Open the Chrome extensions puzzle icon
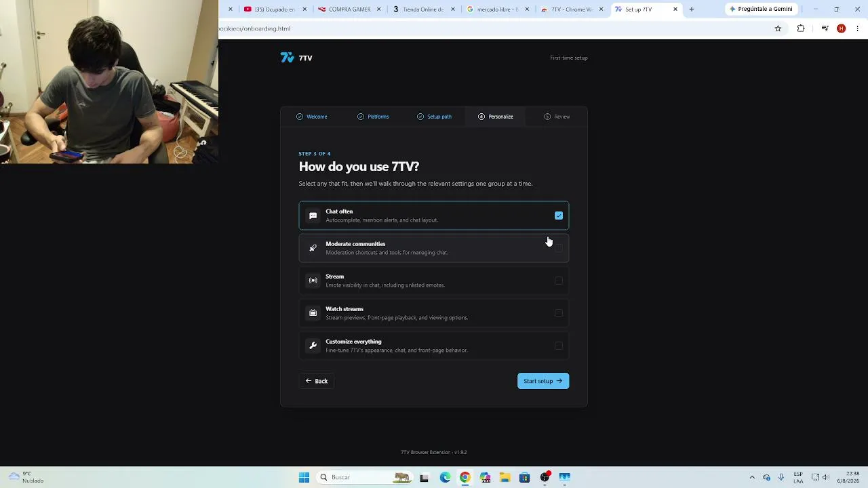Viewport: 868px width, 488px height. pos(801,28)
